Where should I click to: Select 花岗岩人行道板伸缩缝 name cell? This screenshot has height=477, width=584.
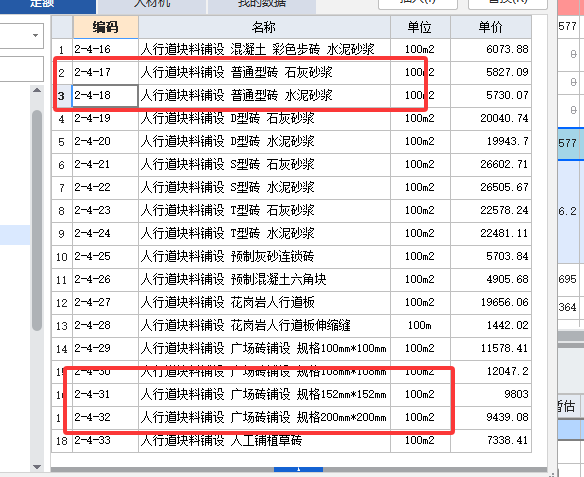click(x=264, y=325)
